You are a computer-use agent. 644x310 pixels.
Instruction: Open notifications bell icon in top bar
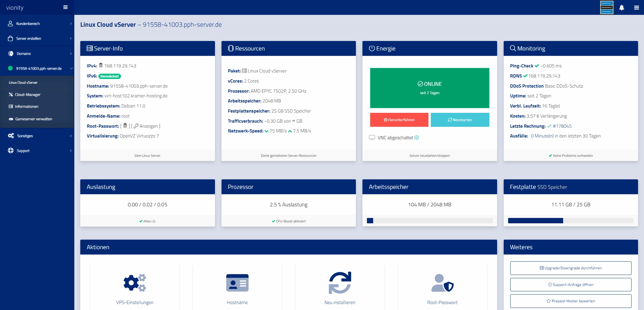coord(622,8)
